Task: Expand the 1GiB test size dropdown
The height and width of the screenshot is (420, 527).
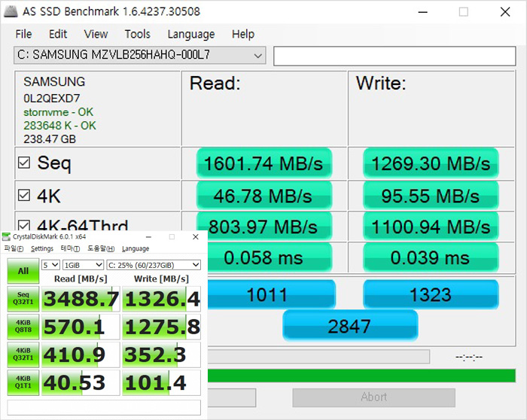Action: [x=83, y=265]
